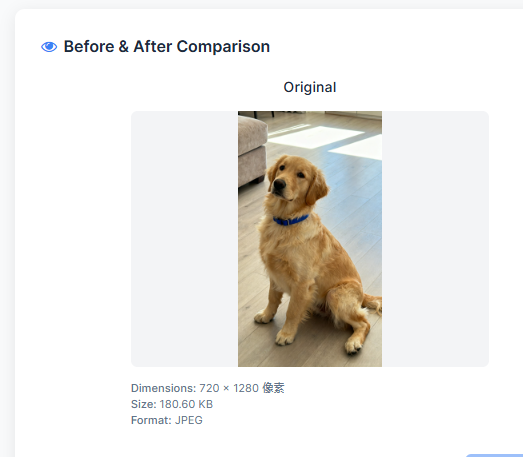Click the Original label above the preview
The width and height of the screenshot is (523, 457).
(x=310, y=87)
